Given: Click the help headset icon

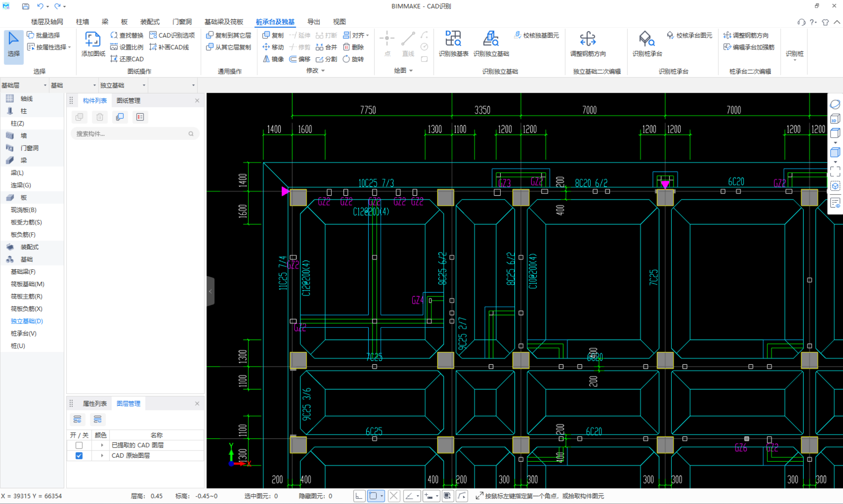Looking at the screenshot, I should click(801, 22).
